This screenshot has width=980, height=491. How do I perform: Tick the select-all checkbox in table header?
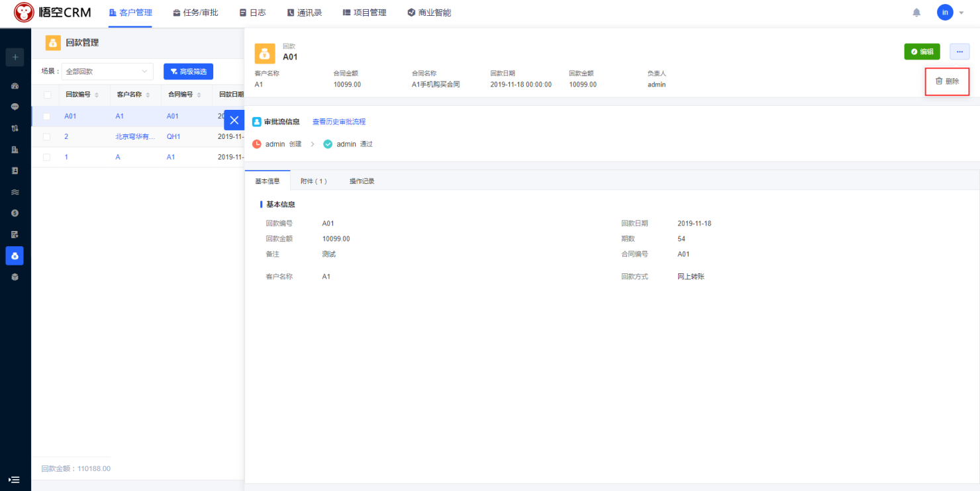point(47,95)
